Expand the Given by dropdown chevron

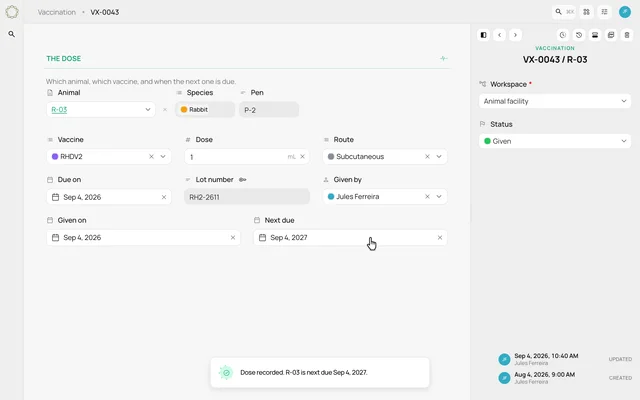[439, 196]
